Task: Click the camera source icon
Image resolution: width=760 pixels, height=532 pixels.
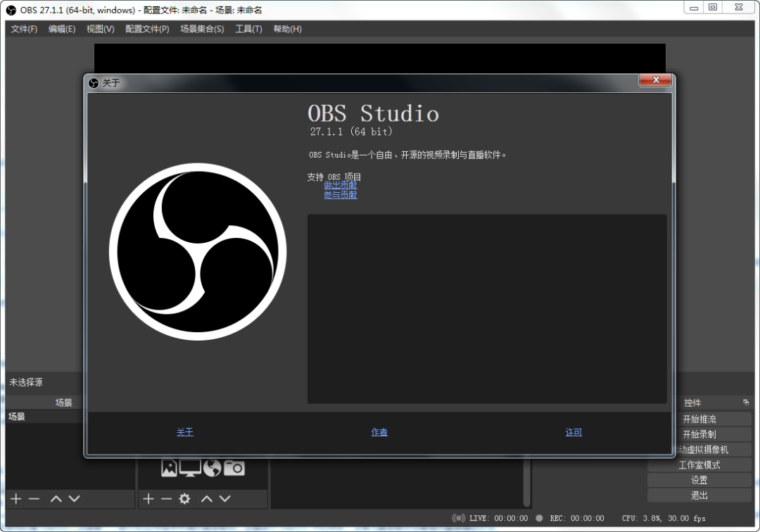Action: (234, 467)
